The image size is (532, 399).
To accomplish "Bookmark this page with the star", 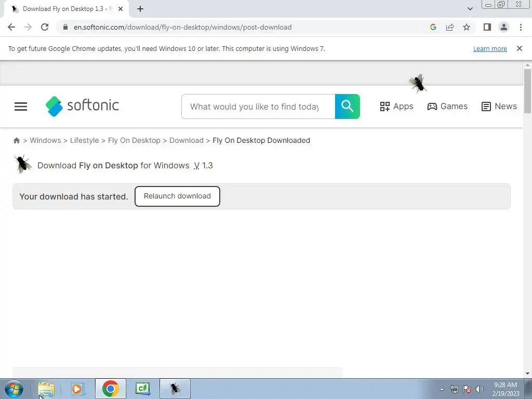I will 467,27.
